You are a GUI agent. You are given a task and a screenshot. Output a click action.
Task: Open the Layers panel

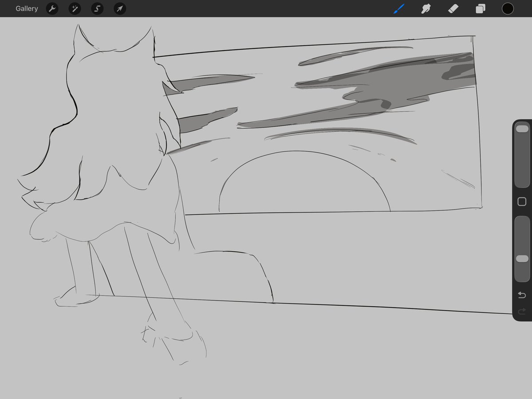pos(481,8)
